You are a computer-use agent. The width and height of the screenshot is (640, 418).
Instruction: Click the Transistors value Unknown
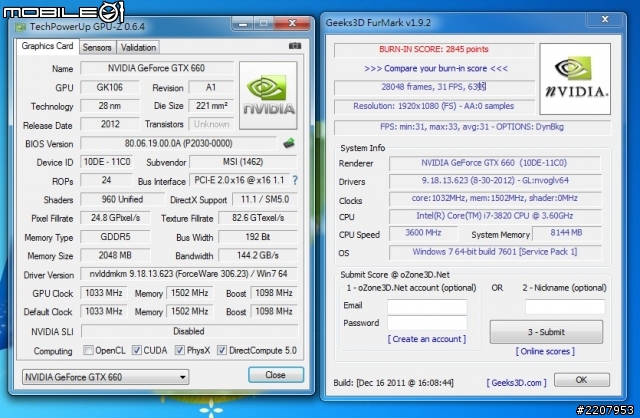click(x=211, y=124)
